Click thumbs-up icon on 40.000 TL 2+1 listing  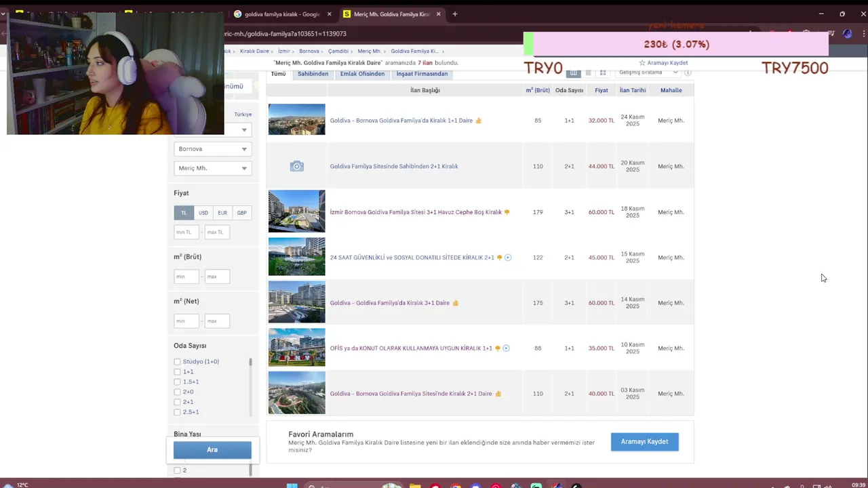tap(498, 394)
